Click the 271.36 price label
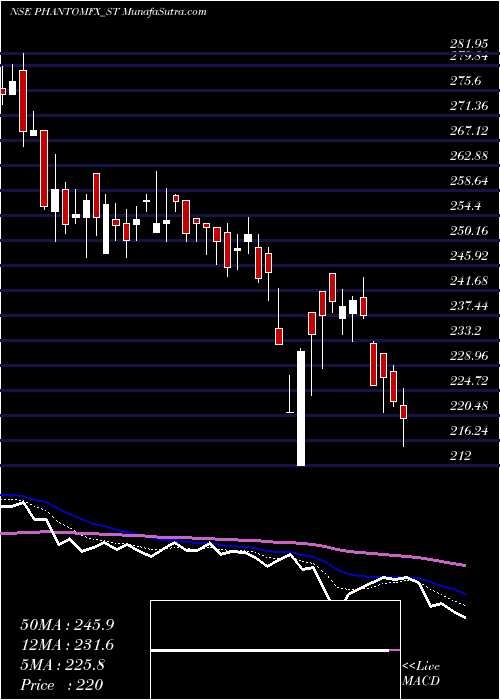Screen dimensions: 500x700 (x=468, y=106)
